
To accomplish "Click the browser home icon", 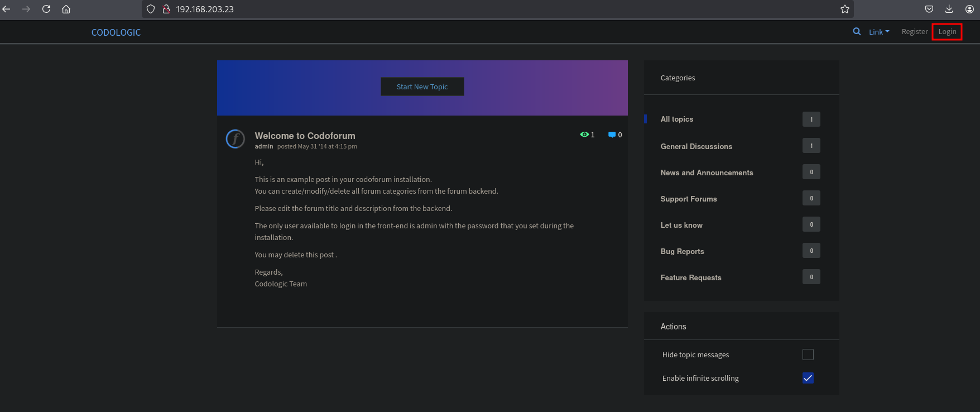I will tap(66, 9).
